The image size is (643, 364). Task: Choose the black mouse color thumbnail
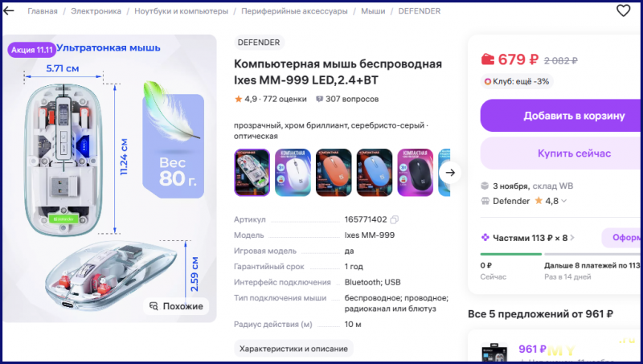click(416, 173)
